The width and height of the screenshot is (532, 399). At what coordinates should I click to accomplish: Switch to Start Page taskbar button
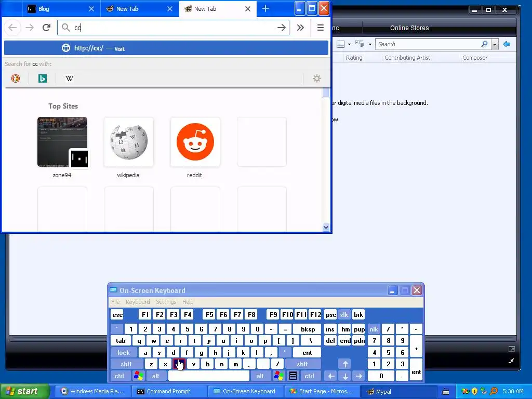click(321, 391)
